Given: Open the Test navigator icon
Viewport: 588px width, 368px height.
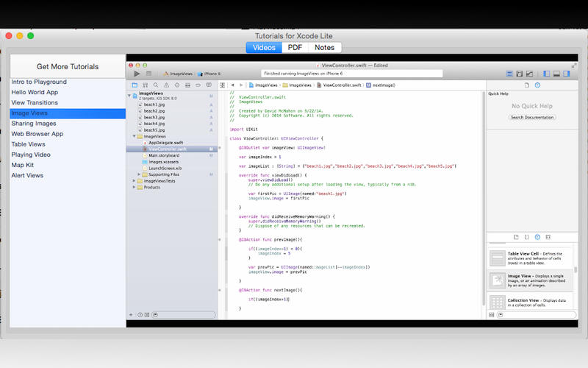Looking at the screenshot, I should (177, 85).
